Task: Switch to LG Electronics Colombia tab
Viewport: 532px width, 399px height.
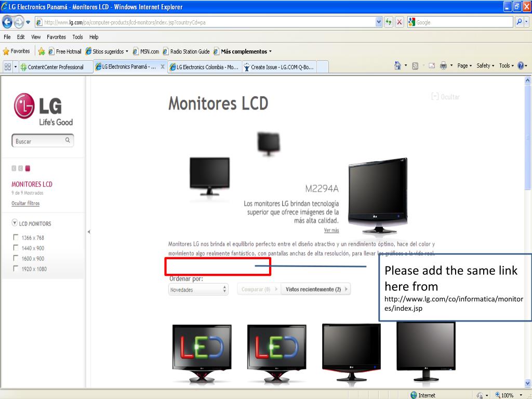Action: [204, 67]
